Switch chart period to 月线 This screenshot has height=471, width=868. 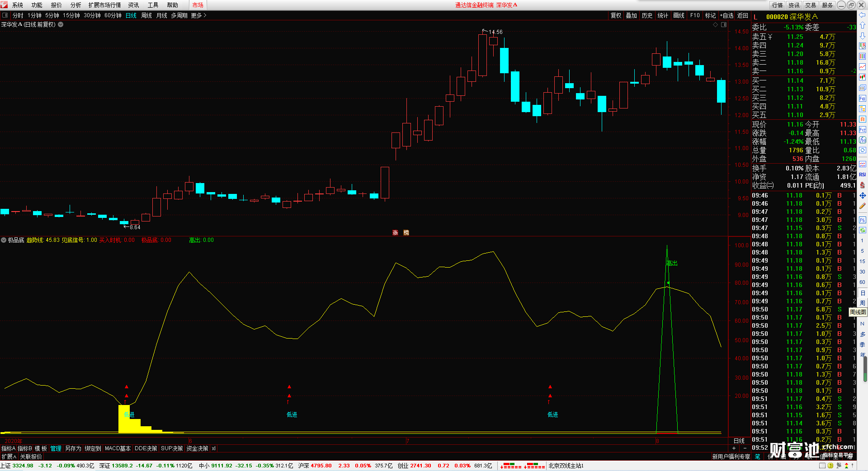coord(162,15)
